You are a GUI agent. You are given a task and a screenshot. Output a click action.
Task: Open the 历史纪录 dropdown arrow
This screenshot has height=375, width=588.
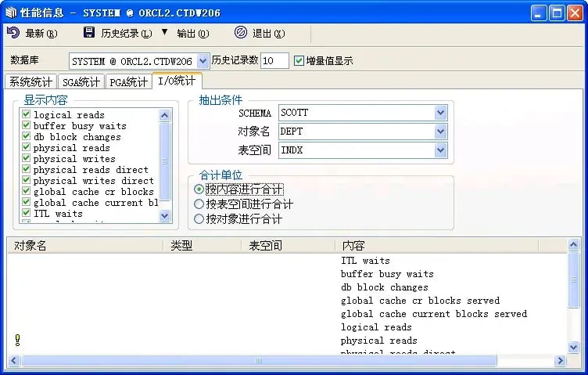click(x=164, y=33)
